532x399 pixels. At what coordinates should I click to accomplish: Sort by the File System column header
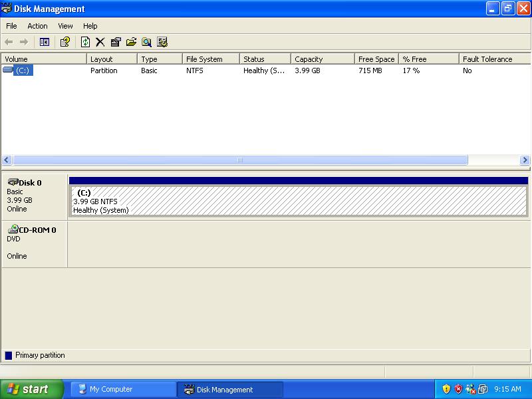(211, 59)
